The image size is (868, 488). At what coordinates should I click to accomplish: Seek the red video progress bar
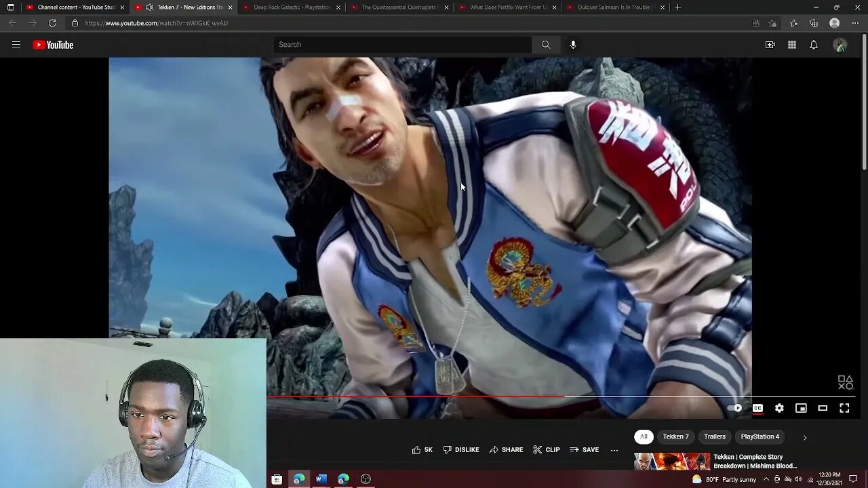pyautogui.click(x=415, y=396)
